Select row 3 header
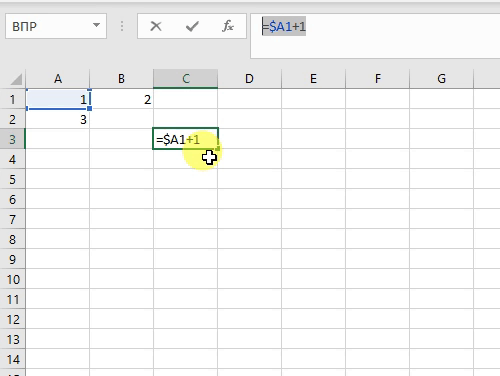500x376 pixels. pyautogui.click(x=13, y=139)
